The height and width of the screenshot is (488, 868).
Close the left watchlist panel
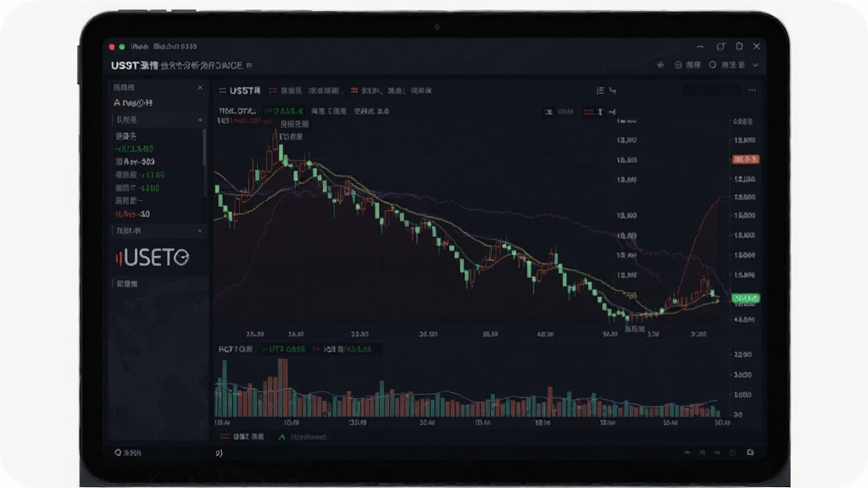[x=200, y=87]
